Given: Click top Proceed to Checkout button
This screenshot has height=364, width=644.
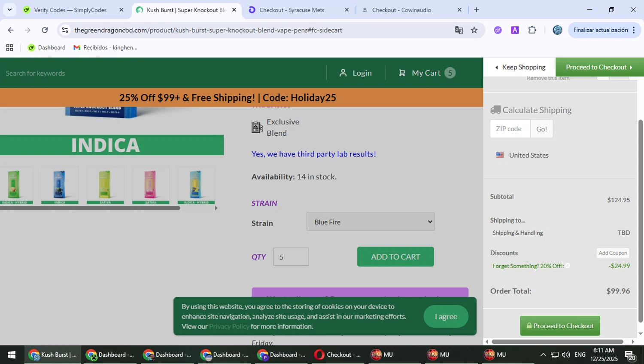Looking at the screenshot, I should (600, 67).
